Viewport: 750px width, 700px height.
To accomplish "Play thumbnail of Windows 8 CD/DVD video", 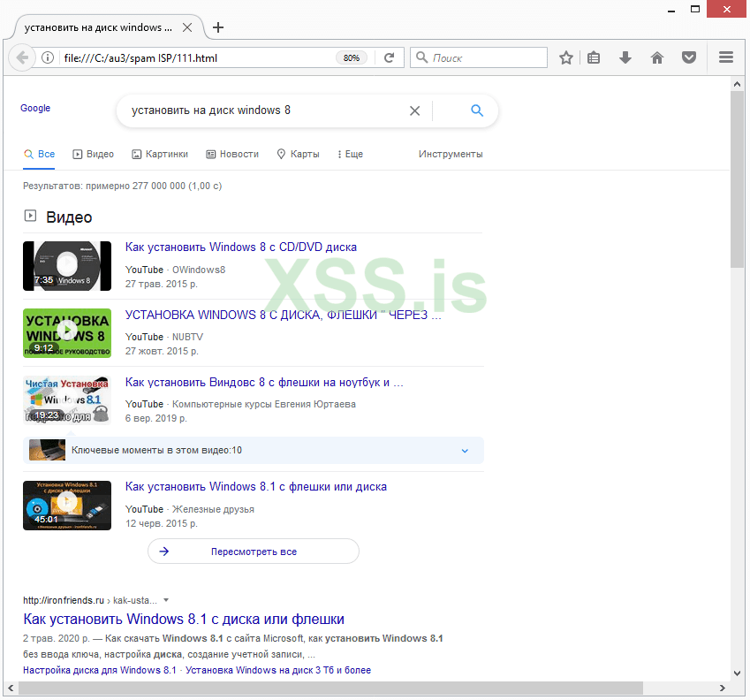I will (67, 266).
